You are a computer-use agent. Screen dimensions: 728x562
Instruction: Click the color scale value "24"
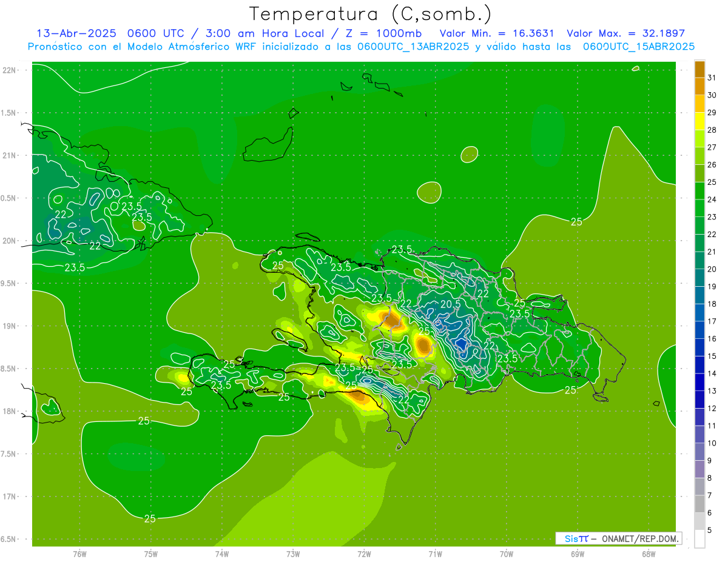(712, 199)
